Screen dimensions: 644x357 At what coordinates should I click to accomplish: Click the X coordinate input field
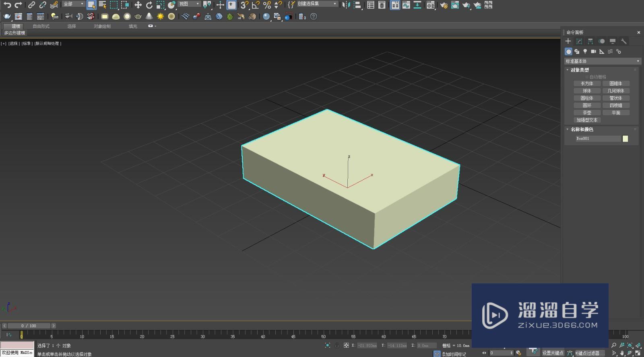point(367,345)
